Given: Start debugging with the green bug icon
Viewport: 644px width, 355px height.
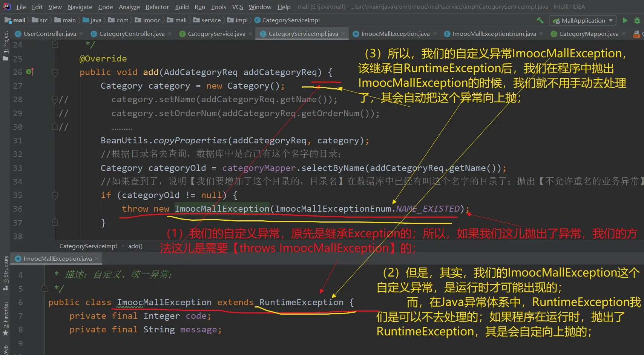Looking at the screenshot, I should (x=637, y=20).
